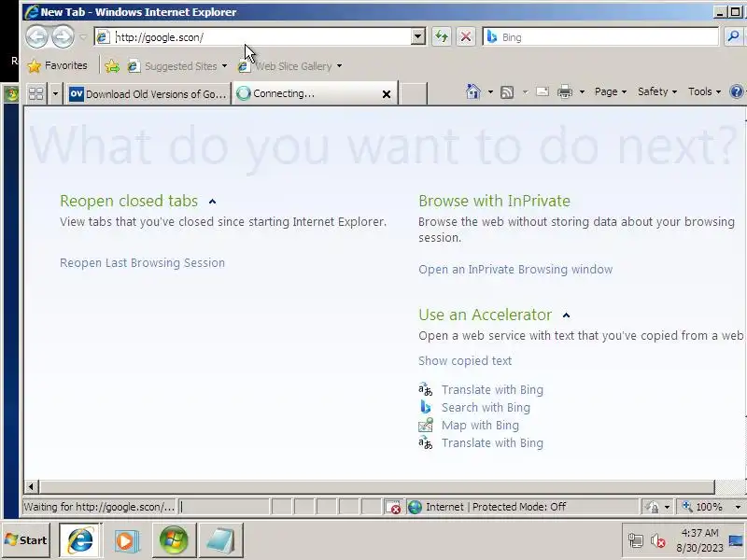Click the popup blocked icon in status bar
The width and height of the screenshot is (747, 560).
pos(393,507)
